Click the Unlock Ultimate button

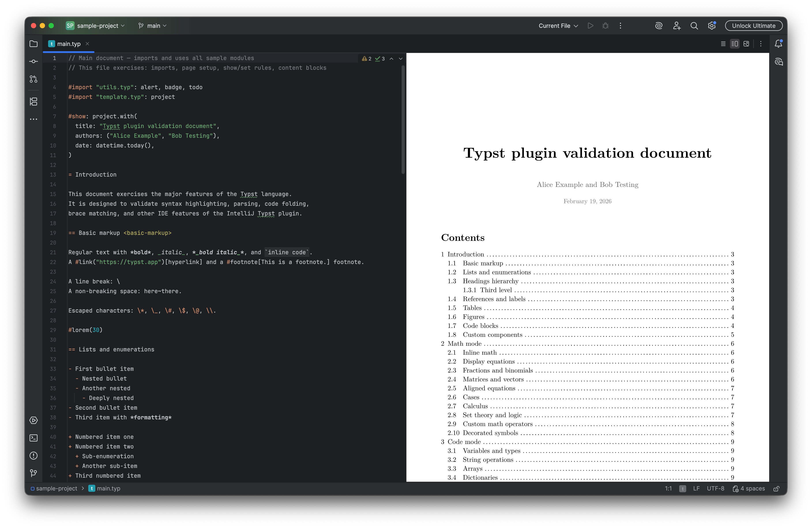coord(753,26)
